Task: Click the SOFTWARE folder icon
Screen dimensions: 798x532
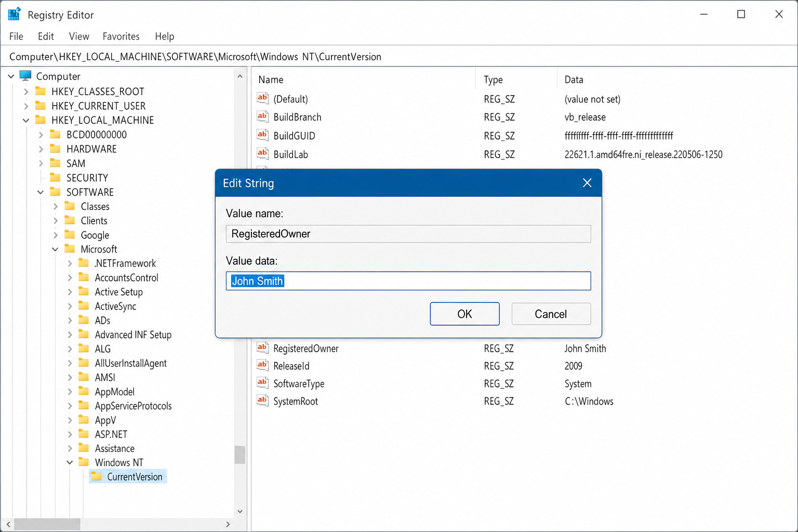Action: [55, 192]
